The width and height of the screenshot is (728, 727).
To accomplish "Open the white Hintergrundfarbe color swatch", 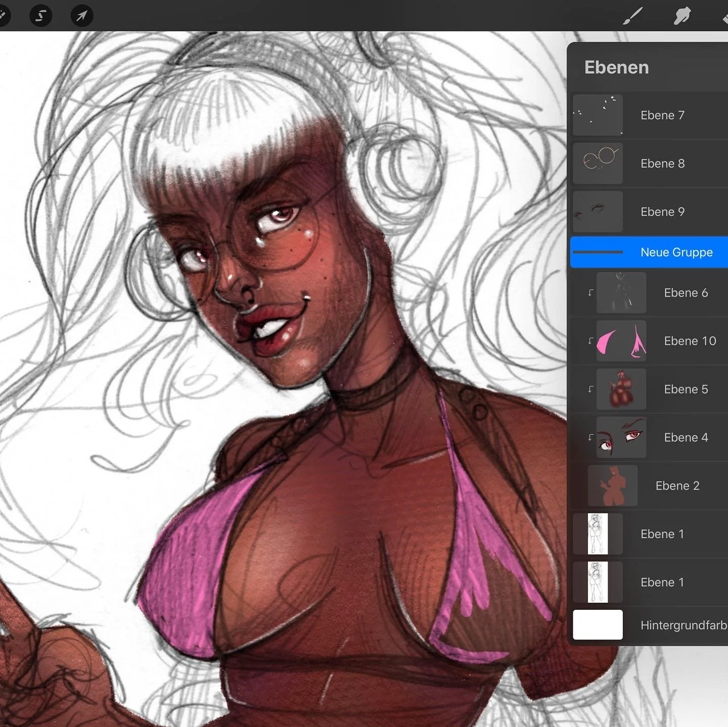I will click(x=598, y=625).
